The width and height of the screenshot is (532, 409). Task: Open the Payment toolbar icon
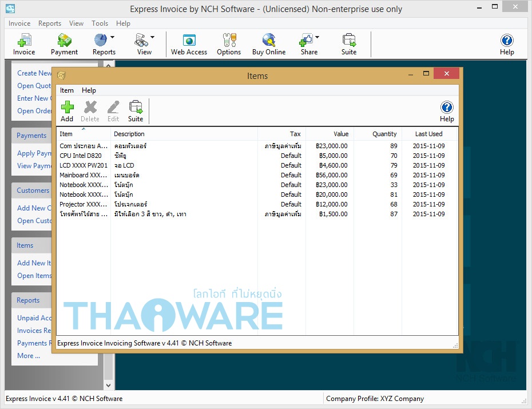pos(64,44)
